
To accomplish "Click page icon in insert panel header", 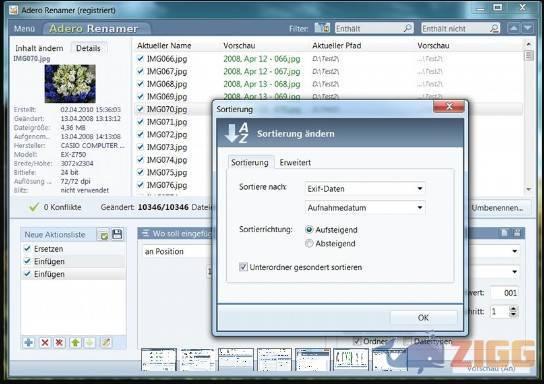I will tap(504, 233).
